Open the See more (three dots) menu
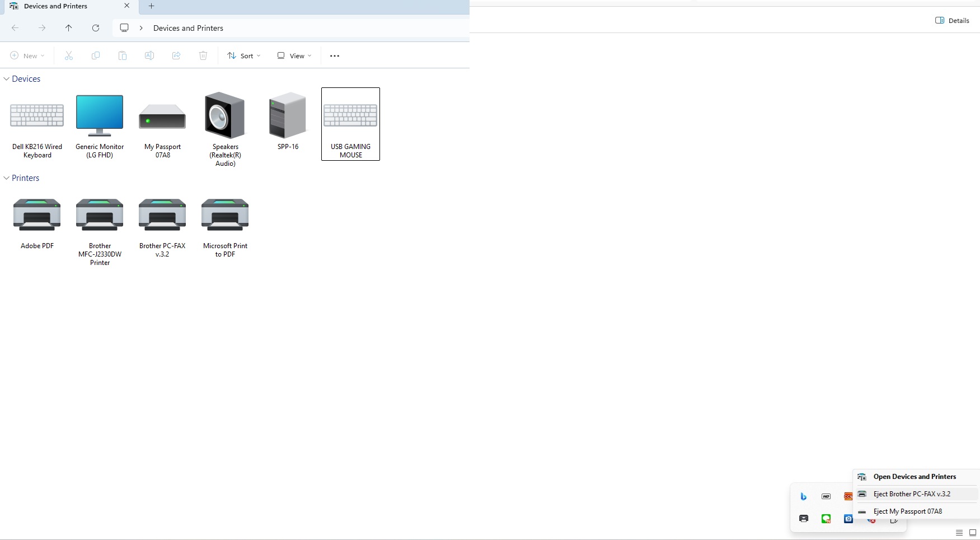The width and height of the screenshot is (980, 540). [335, 55]
